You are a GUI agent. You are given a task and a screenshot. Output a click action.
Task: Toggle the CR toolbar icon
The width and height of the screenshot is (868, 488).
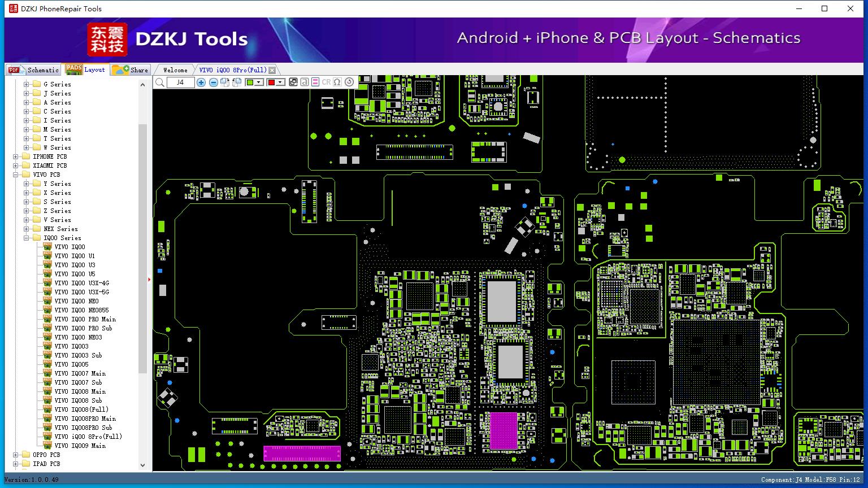pyautogui.click(x=326, y=82)
